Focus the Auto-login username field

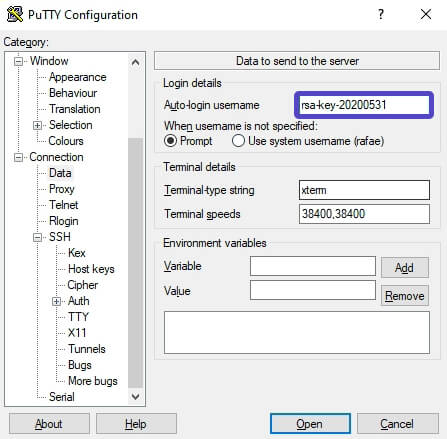(364, 105)
